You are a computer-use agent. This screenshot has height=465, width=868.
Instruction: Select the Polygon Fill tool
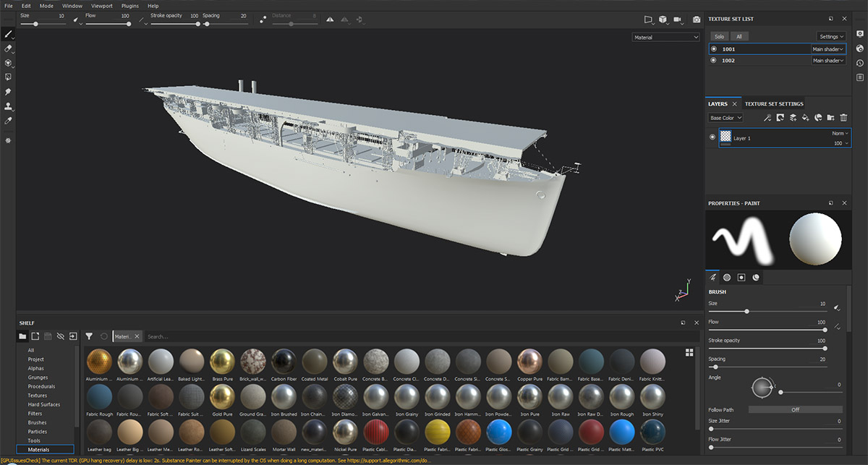point(9,77)
